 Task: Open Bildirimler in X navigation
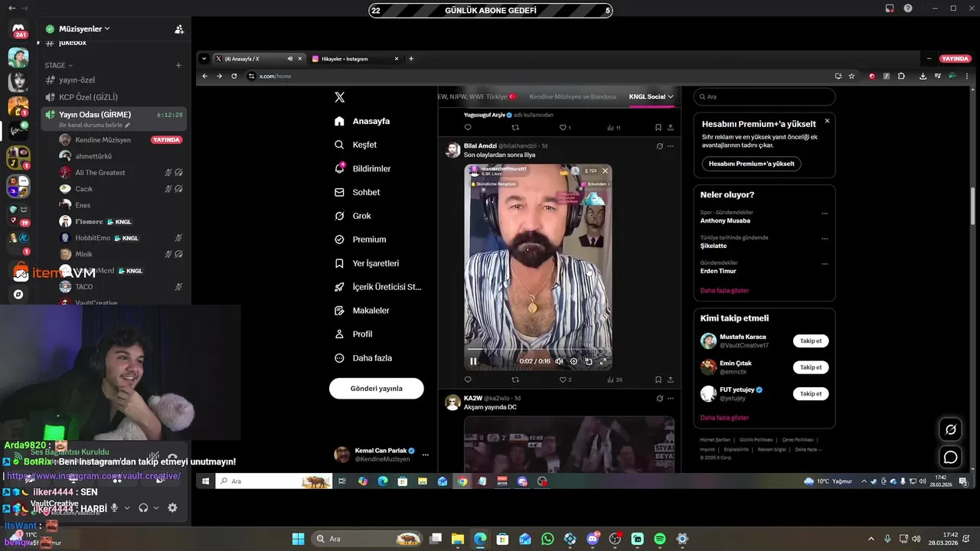pyautogui.click(x=363, y=168)
